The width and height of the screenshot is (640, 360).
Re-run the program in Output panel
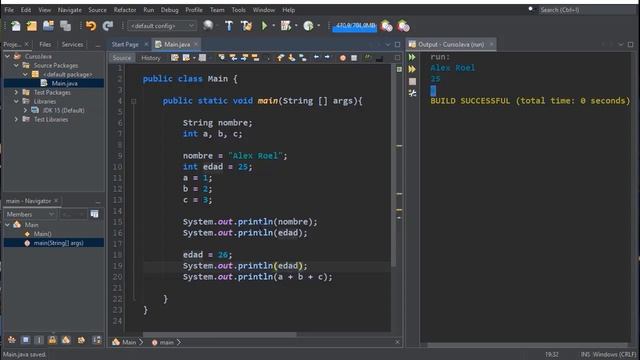click(x=412, y=57)
